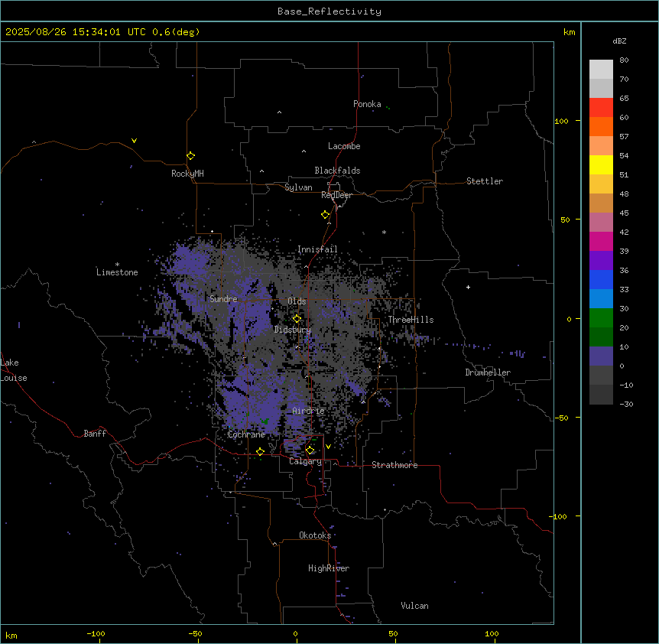The height and width of the screenshot is (644, 659).
Task: Select the magenta 42 dBZ legend swatch
Action: (601, 241)
